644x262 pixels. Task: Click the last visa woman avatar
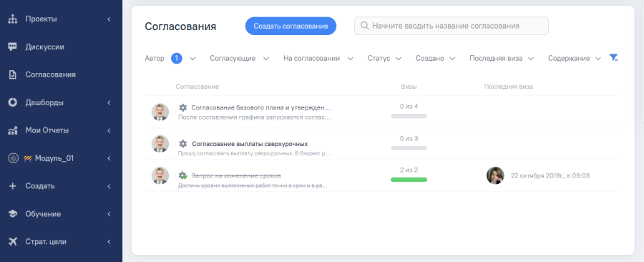click(x=495, y=175)
